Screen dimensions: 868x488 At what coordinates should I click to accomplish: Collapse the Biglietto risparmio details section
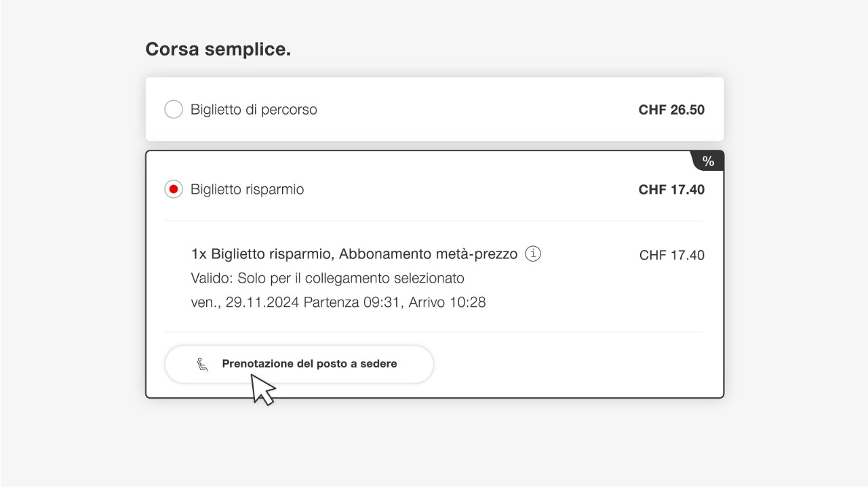pos(434,189)
